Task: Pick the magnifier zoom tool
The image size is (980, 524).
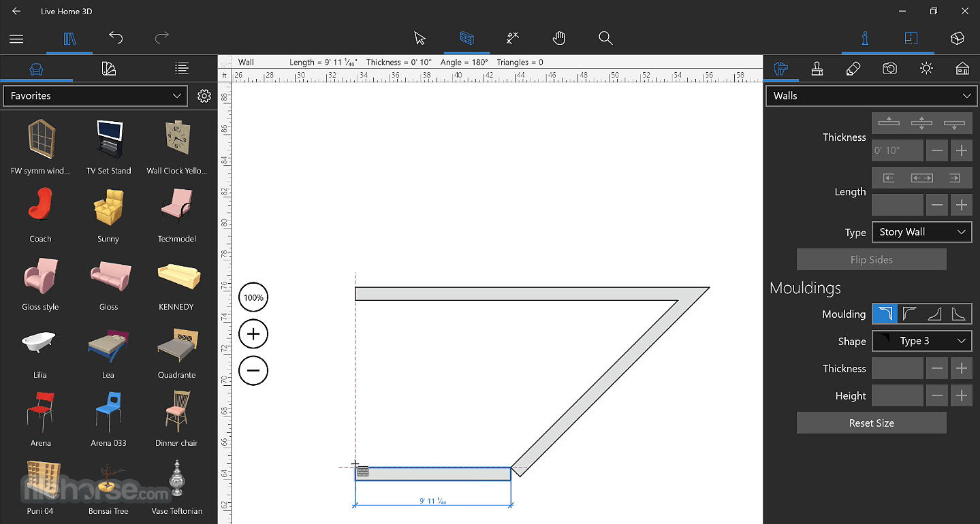Action: tap(605, 38)
